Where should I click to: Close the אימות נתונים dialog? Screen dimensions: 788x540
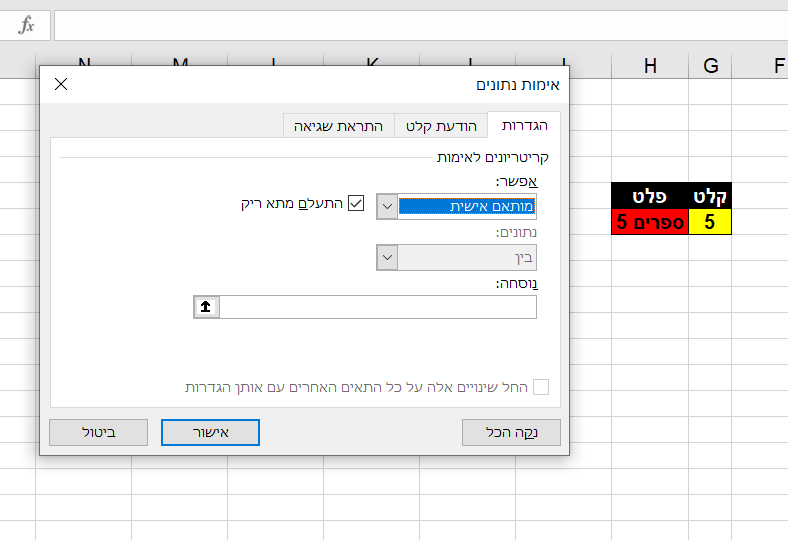coord(61,84)
